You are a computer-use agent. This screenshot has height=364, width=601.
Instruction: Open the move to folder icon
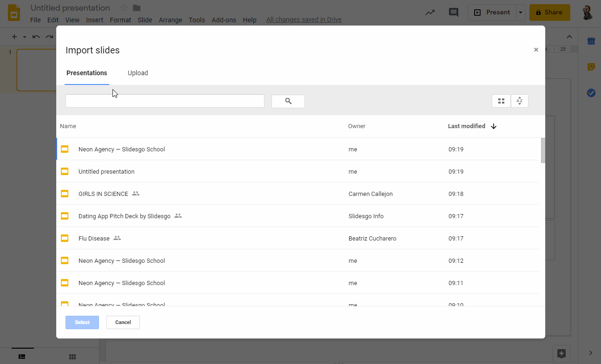[x=137, y=8]
